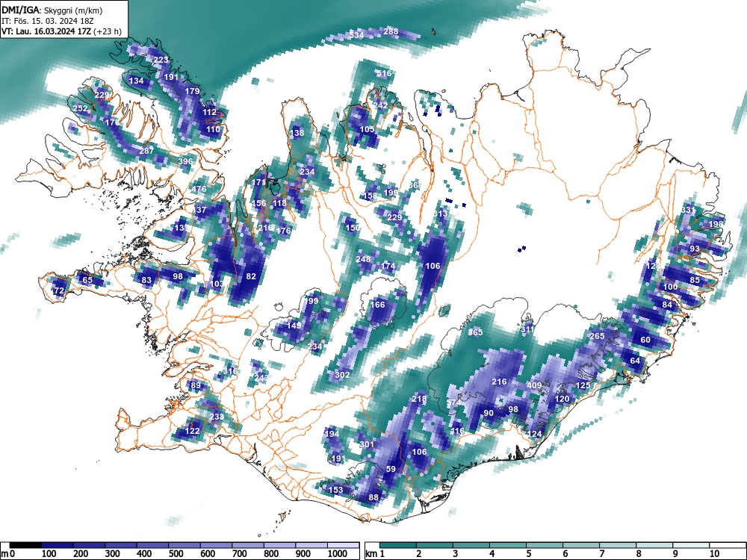Viewport: 747px width, 560px height.
Task: Select the map value '252'
Action: point(81,108)
